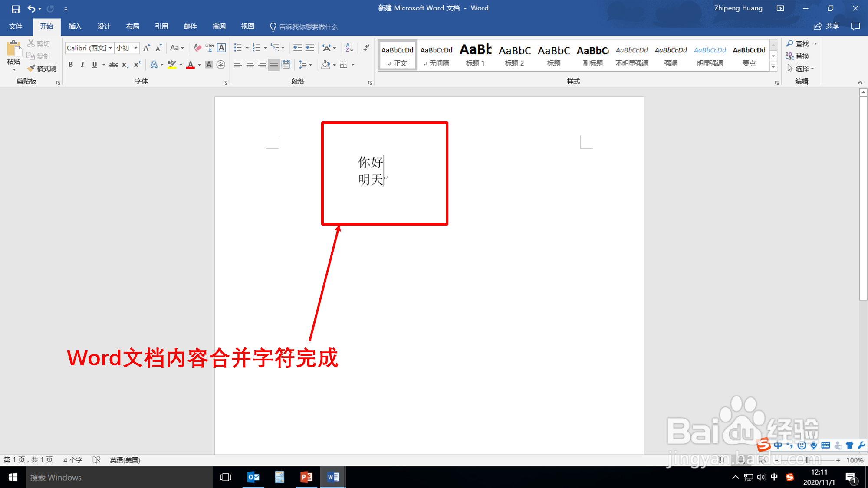Expand the styles gallery more arrow
Image resolution: width=868 pixels, height=488 pixels.
tap(773, 66)
